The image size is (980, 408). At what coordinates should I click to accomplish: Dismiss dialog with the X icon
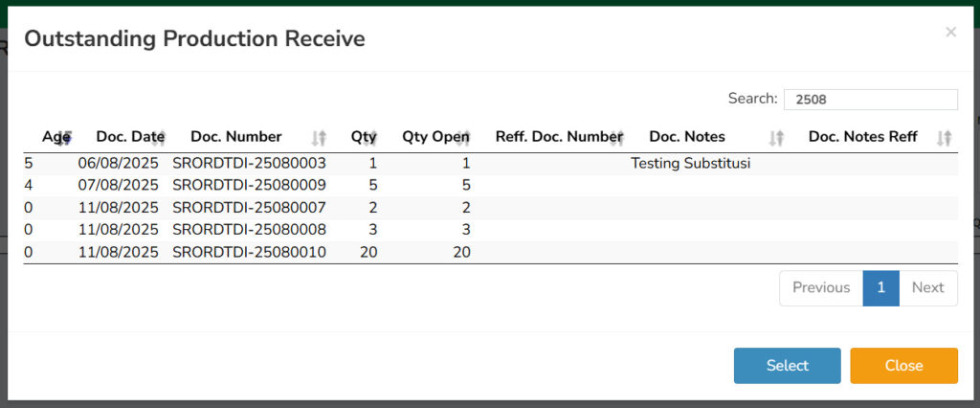point(950,32)
